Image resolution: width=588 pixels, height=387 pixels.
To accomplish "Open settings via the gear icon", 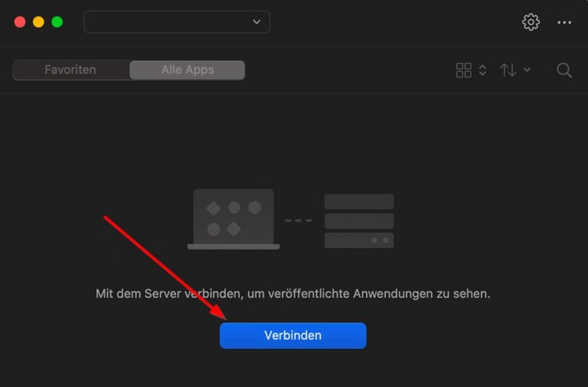I will click(531, 22).
